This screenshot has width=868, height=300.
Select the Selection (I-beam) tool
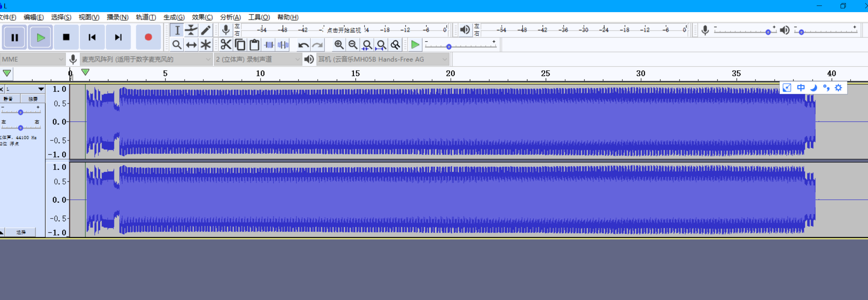(x=177, y=30)
